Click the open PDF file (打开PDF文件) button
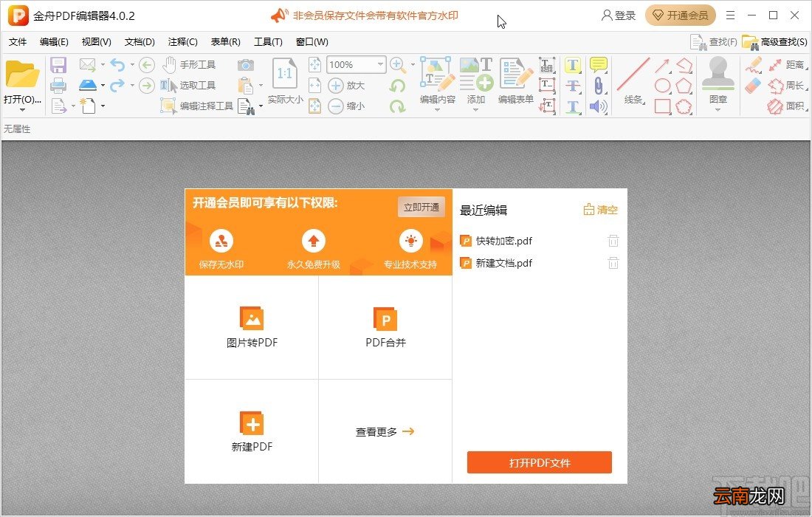The width and height of the screenshot is (812, 517). (539, 462)
